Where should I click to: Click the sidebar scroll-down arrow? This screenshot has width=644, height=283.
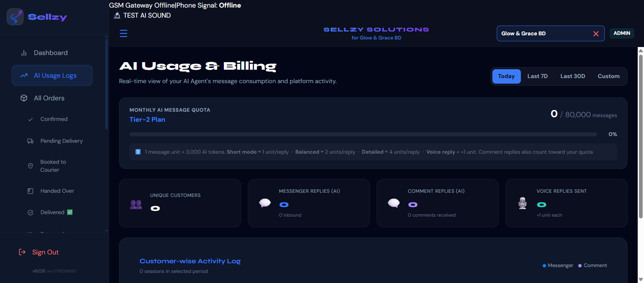pos(106,231)
